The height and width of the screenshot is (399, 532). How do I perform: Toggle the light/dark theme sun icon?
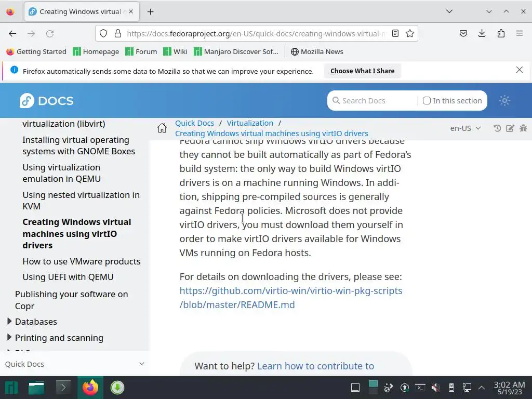click(504, 101)
